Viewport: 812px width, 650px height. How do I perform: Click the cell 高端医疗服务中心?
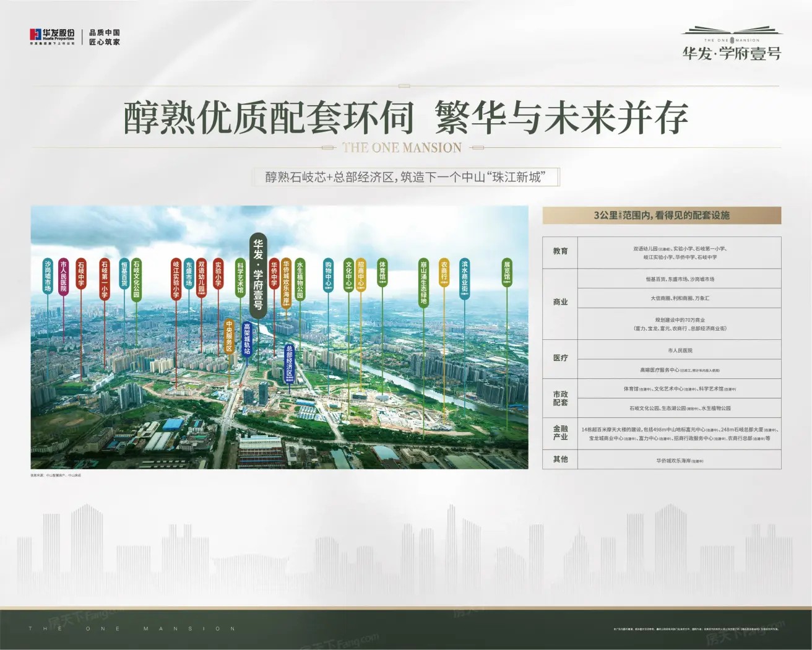click(680, 370)
